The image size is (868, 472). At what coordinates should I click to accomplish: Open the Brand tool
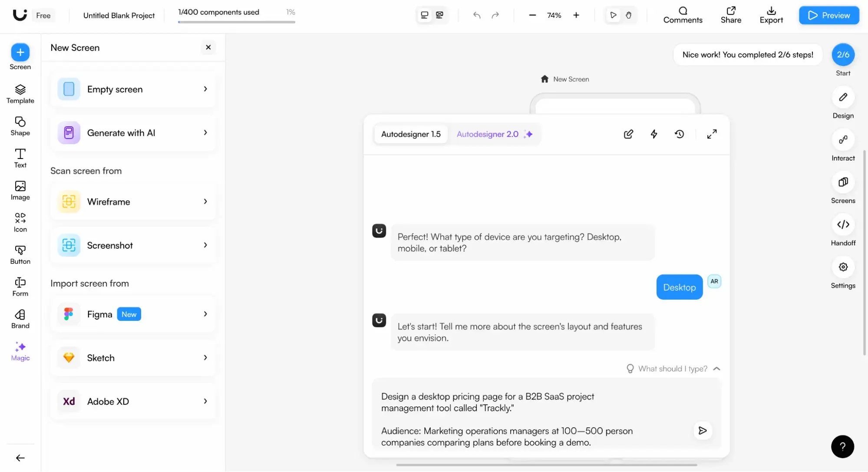click(x=20, y=319)
